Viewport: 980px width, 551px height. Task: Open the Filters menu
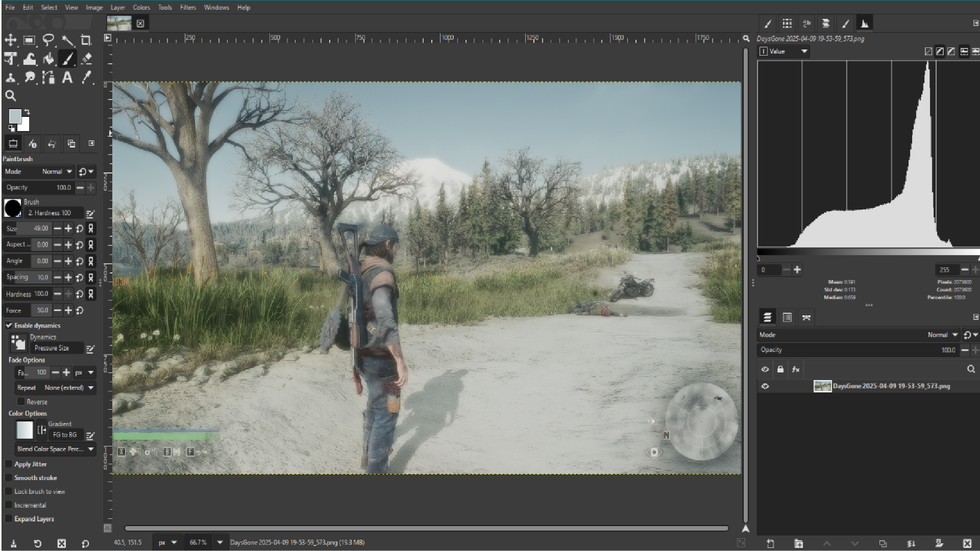(187, 7)
